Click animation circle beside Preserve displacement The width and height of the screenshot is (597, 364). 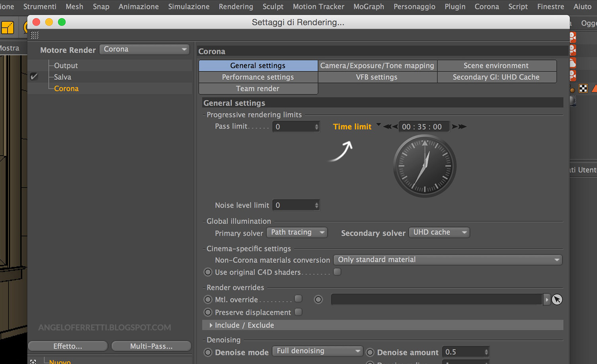point(208,312)
